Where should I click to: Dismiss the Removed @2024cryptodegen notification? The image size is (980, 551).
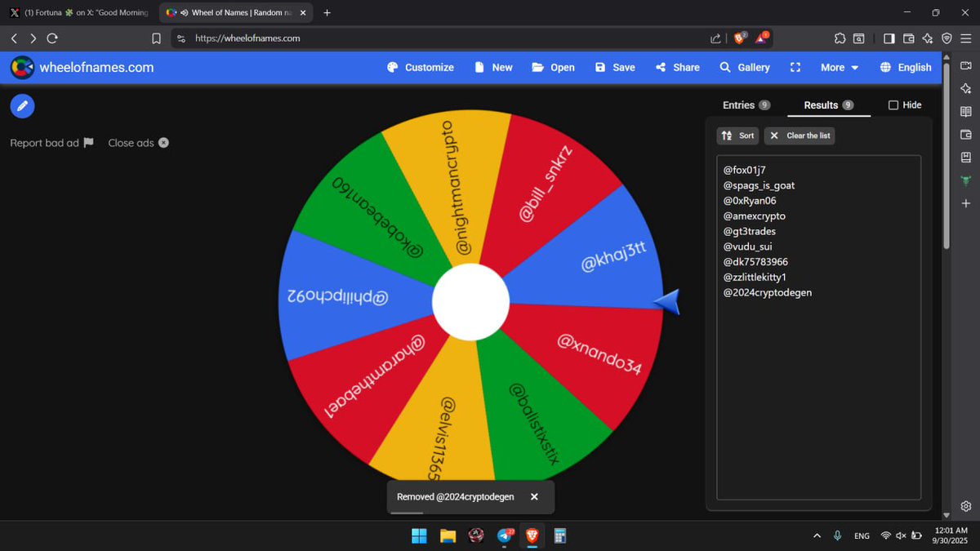point(534,496)
